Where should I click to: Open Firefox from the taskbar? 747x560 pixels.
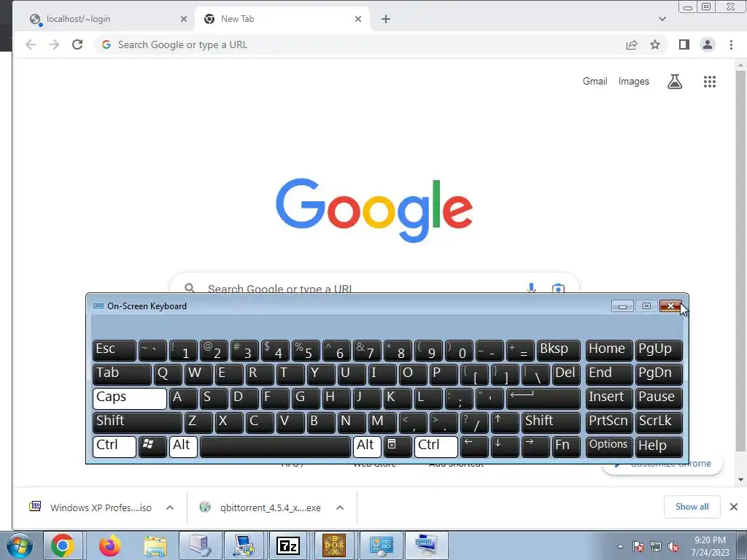tap(110, 545)
